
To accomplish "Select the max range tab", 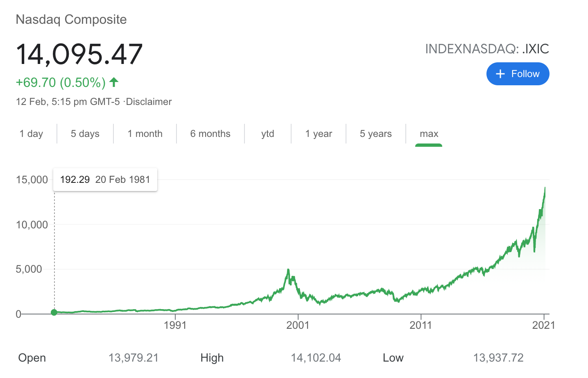I will pyautogui.click(x=429, y=134).
